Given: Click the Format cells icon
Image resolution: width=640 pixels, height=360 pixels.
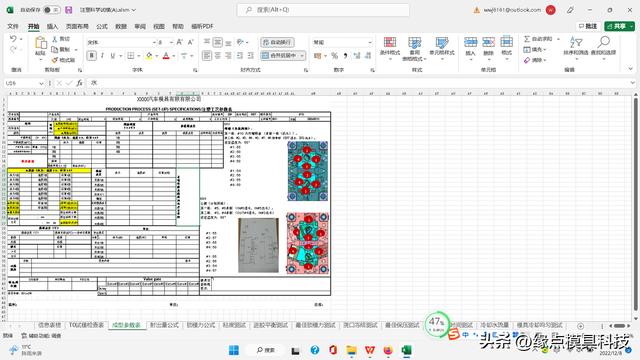Looking at the screenshot, I should pos(507,42).
